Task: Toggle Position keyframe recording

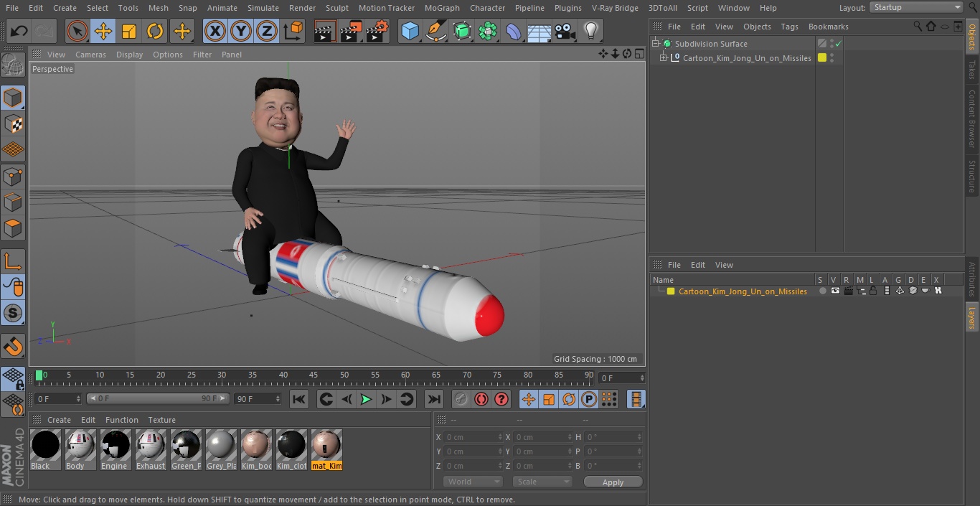Action: pos(529,399)
